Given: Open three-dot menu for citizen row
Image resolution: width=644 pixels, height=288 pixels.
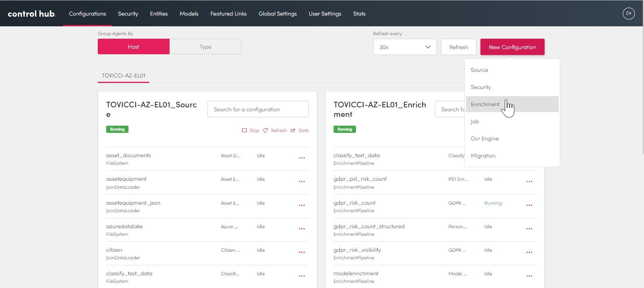Looking at the screenshot, I should point(302,252).
